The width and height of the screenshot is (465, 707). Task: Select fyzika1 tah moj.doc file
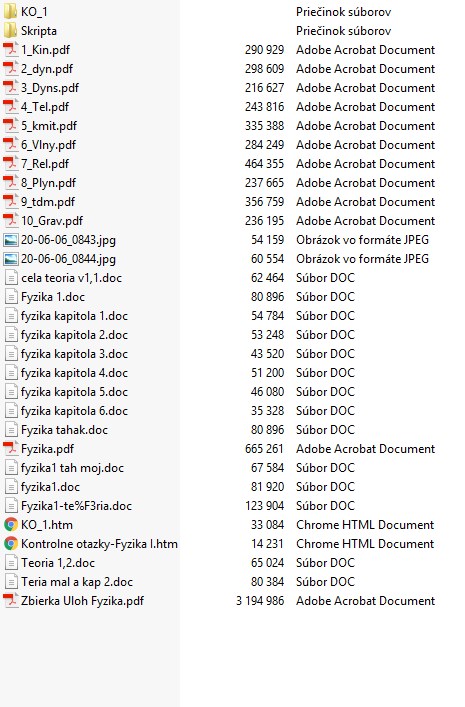[x=72, y=468]
